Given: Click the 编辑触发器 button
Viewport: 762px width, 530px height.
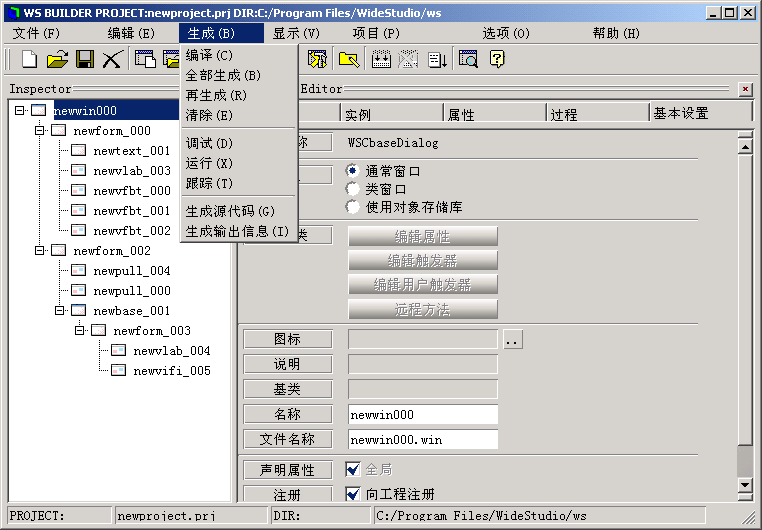Looking at the screenshot, I should pyautogui.click(x=423, y=260).
